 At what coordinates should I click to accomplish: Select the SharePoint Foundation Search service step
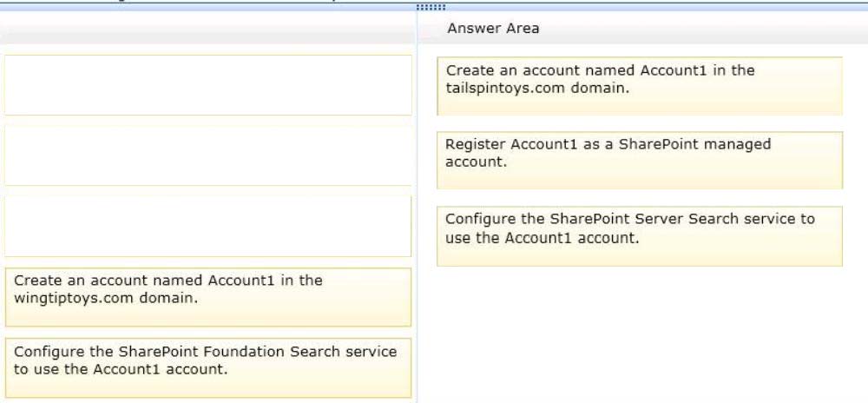click(x=208, y=368)
